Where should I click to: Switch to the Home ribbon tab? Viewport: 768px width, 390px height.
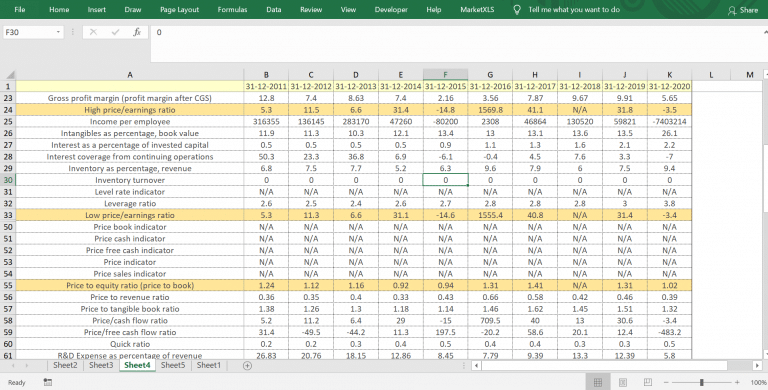[59, 9]
